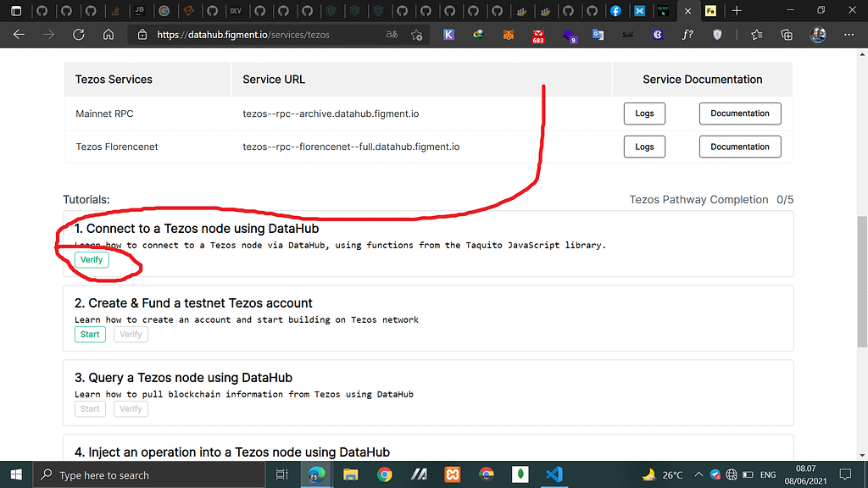The image size is (868, 488).
Task: Add this page to favorites with the star icon
Action: (417, 35)
